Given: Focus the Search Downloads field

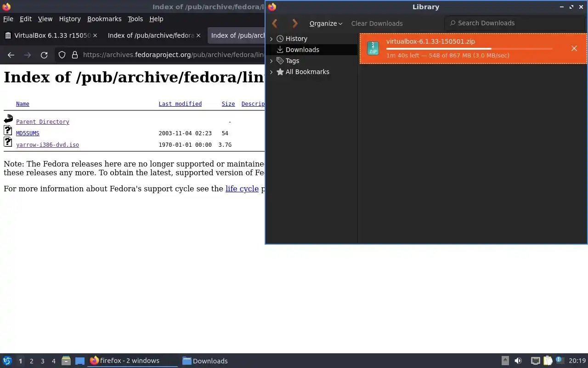Looking at the screenshot, I should (x=514, y=23).
